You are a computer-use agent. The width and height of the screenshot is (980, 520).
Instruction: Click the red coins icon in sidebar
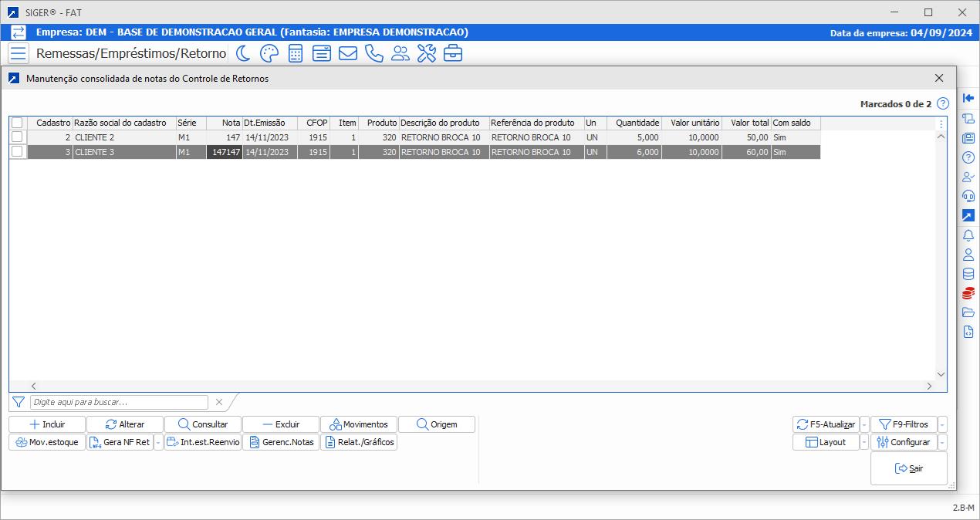(968, 293)
